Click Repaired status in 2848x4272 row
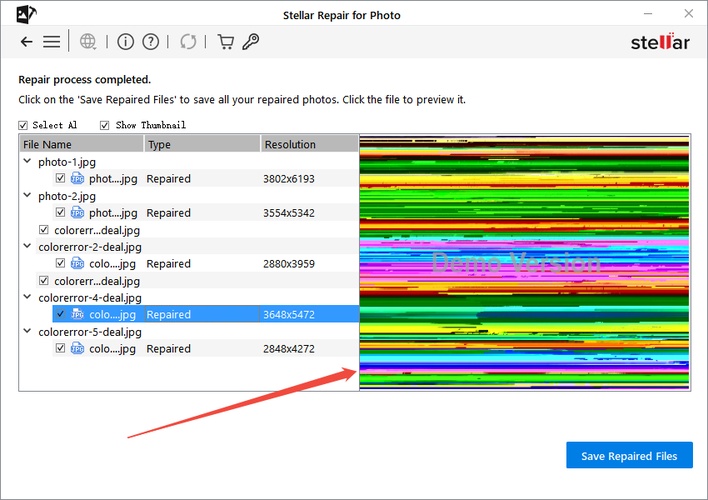This screenshot has height=500, width=708. tap(168, 349)
